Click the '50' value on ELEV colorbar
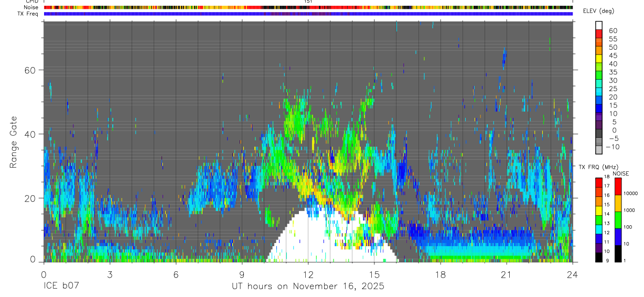Screen dimensions: 644x297 tap(613, 47)
